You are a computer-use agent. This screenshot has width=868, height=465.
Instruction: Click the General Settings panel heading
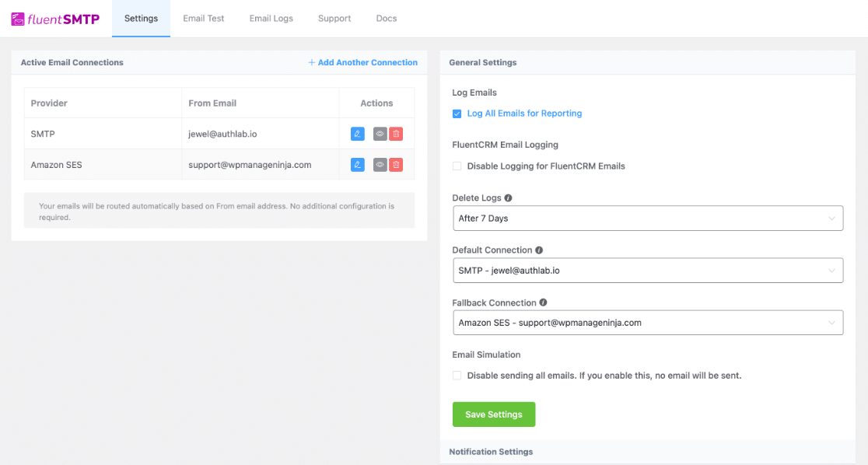click(x=483, y=62)
